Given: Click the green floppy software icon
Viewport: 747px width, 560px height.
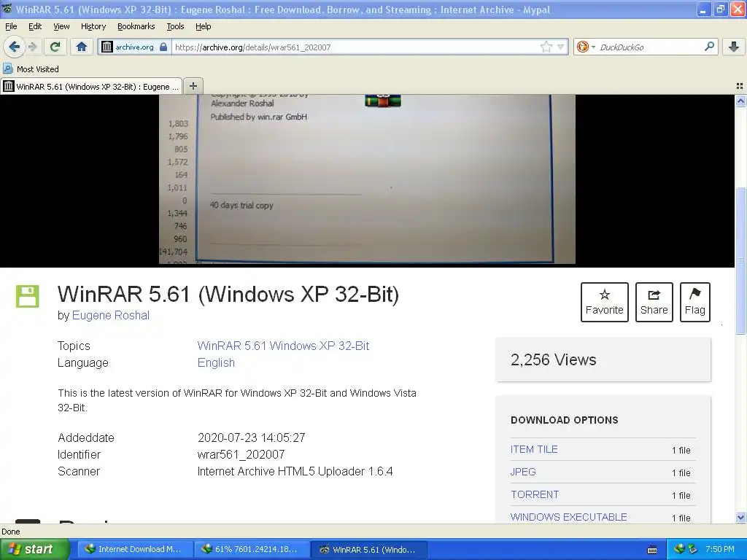Looking at the screenshot, I should pos(28,296).
